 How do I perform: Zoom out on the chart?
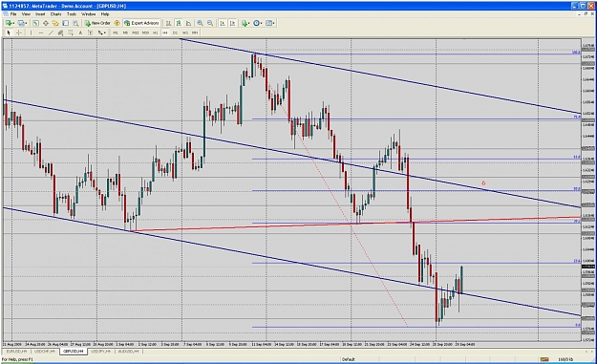210,23
